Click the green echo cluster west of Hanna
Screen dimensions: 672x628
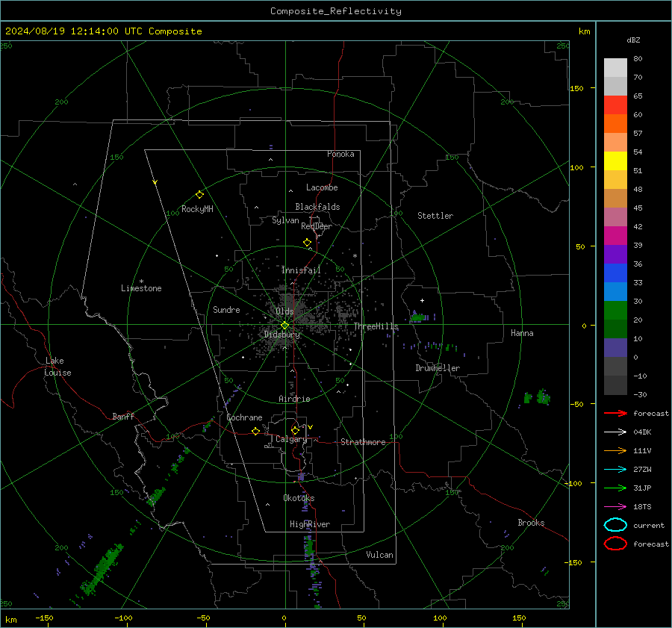pos(418,317)
